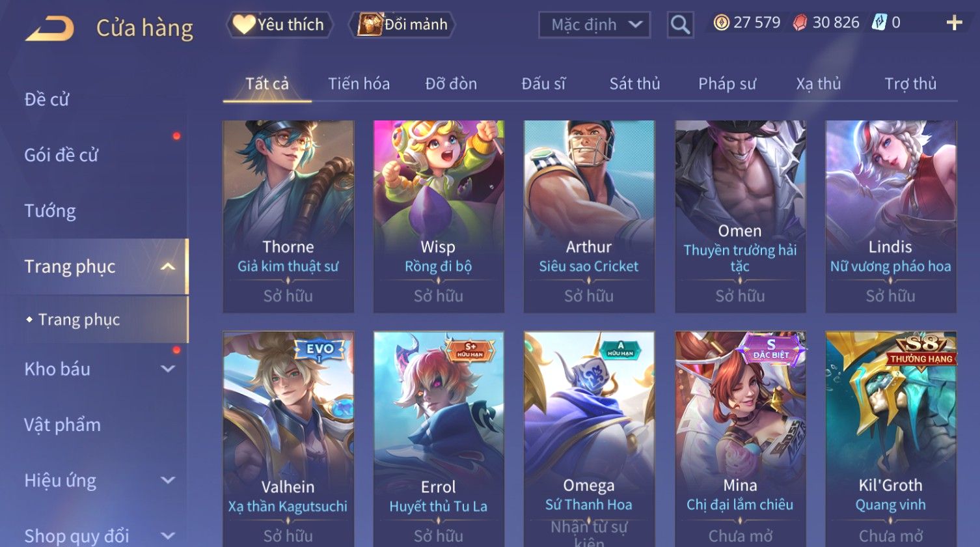Open the search magnifier icon
Viewport: 980px width, 547px height.
click(x=680, y=25)
